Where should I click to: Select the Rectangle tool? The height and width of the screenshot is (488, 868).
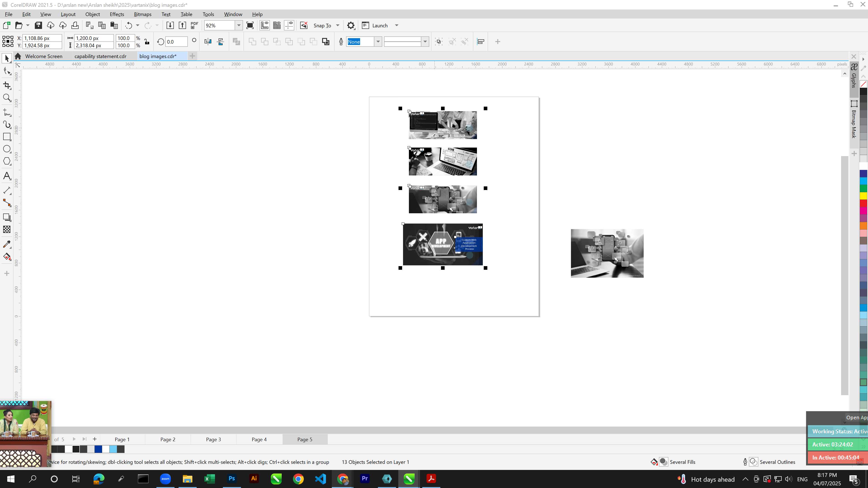tap(7, 137)
